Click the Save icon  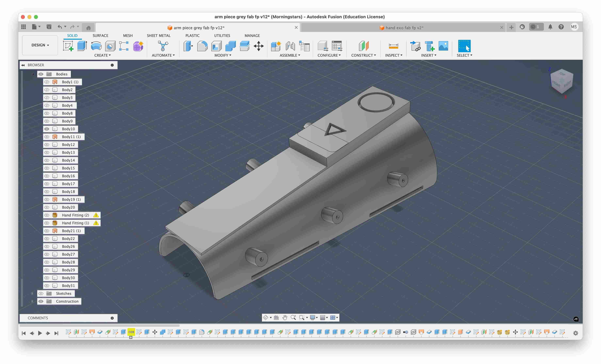[49, 27]
